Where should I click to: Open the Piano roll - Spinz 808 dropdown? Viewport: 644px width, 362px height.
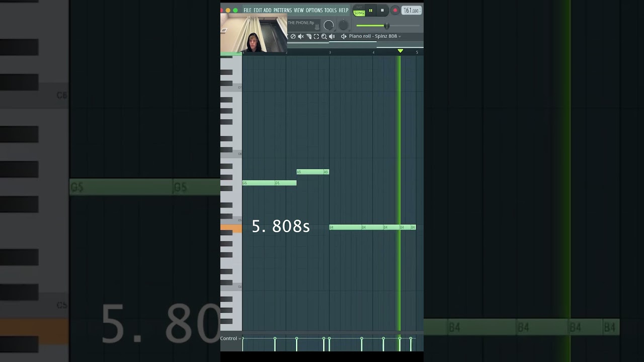(375, 36)
